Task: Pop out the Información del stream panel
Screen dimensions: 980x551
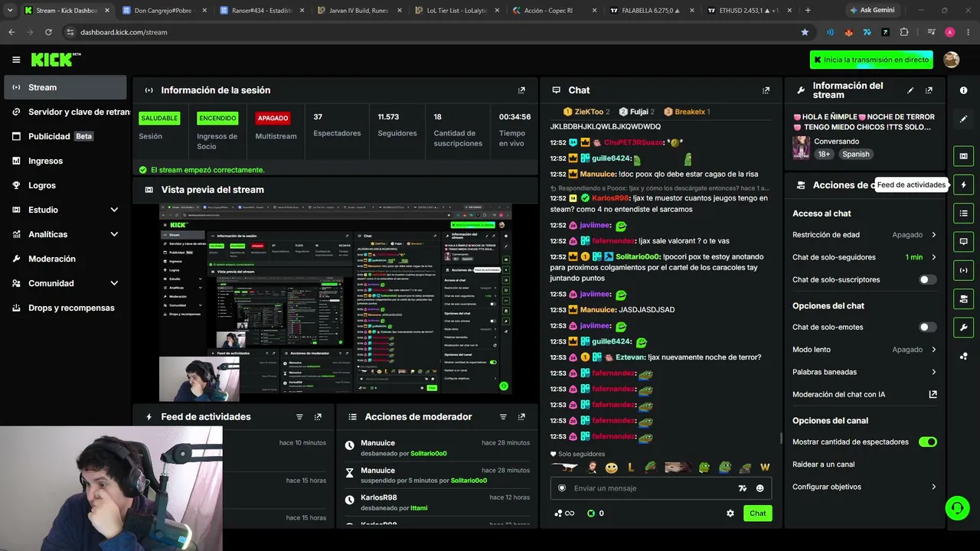Action: [929, 90]
